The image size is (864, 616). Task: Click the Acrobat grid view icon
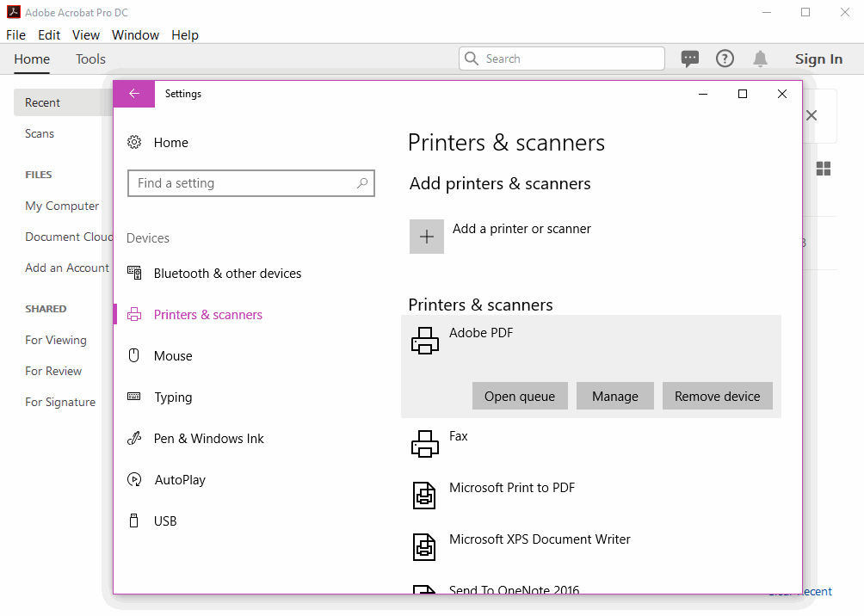[824, 169]
